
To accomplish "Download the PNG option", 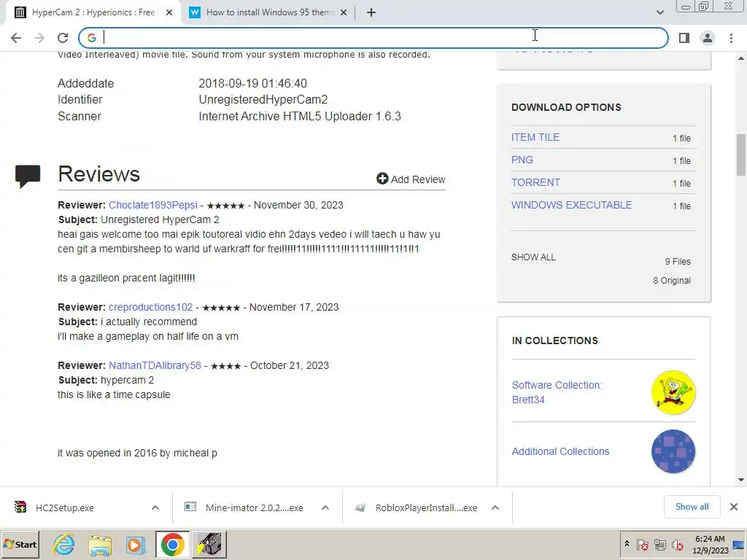I will click(x=522, y=160).
